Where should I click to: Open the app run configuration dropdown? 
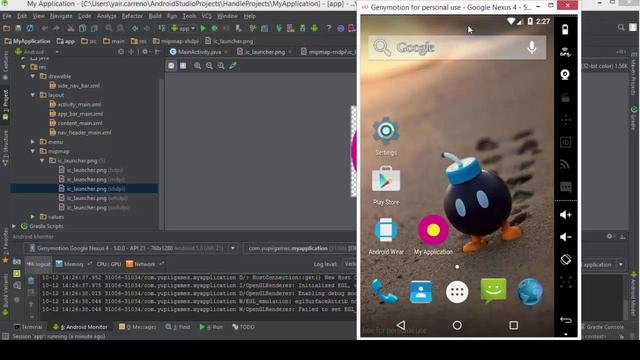pos(183,28)
